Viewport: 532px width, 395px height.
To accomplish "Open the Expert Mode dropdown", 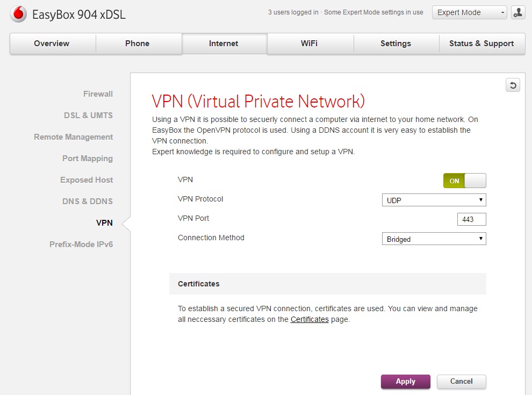I will tap(470, 12).
